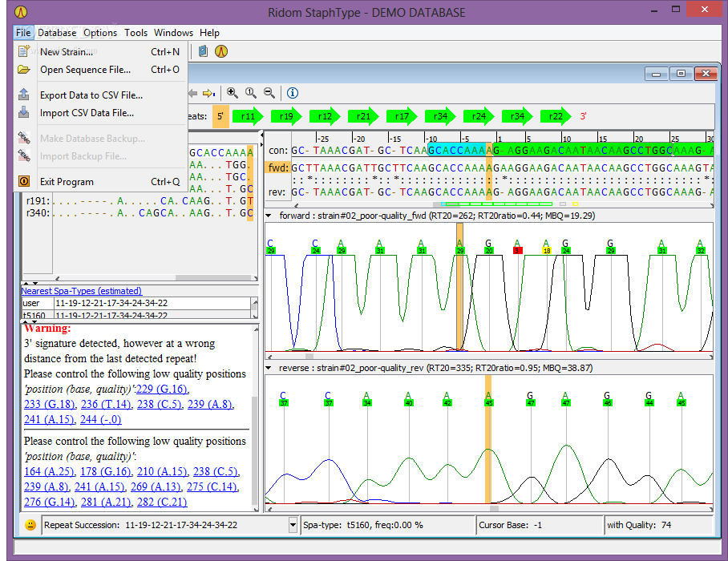This screenshot has height=561, width=728.
Task: Choose New Strain... from File menu
Action: point(101,52)
